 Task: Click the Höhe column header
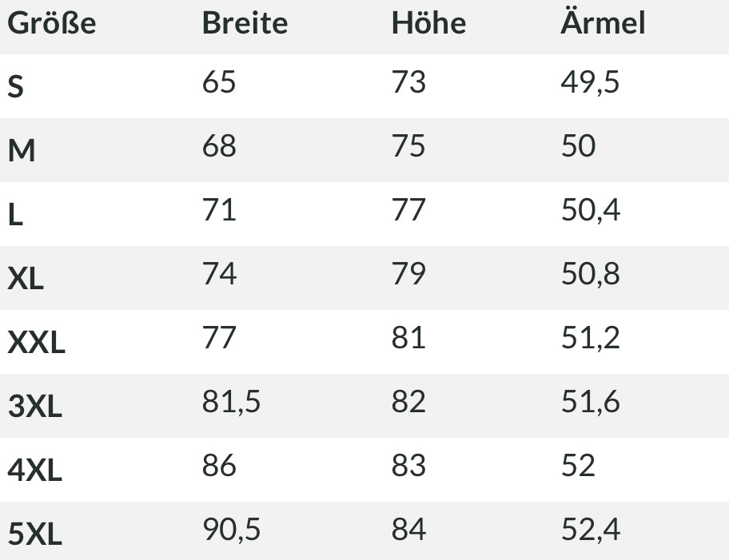428,23
